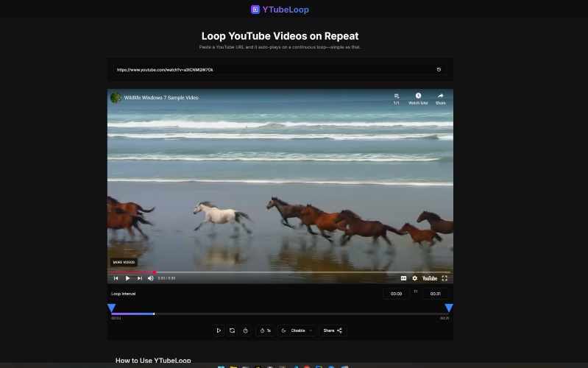588x368 pixels.
Task: Open the Wildlife Windows 7 Sample Video title
Action: coord(161,98)
